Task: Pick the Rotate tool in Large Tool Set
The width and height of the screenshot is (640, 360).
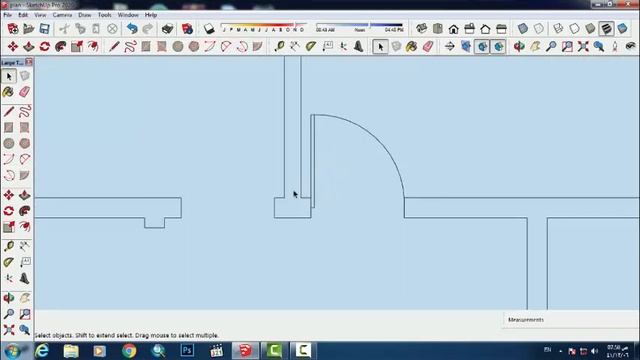Action: click(x=9, y=211)
